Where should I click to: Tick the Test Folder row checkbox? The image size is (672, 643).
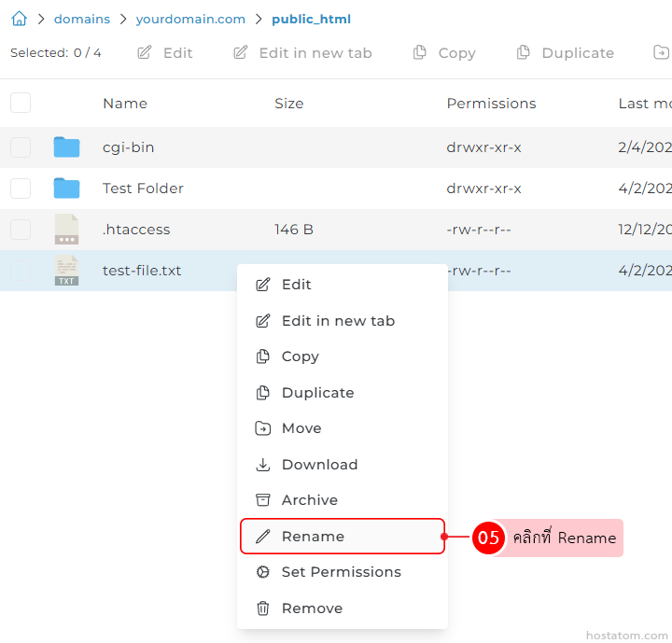point(21,189)
